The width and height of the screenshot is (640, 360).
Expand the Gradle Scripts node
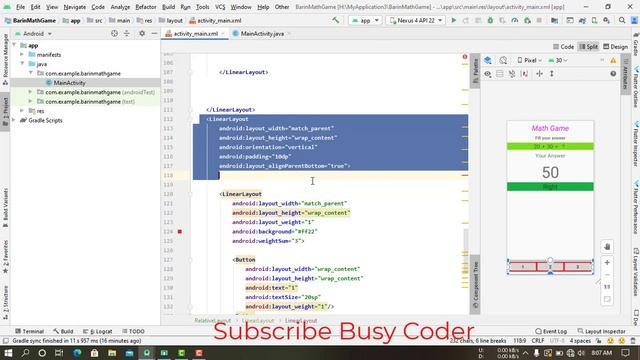click(14, 120)
